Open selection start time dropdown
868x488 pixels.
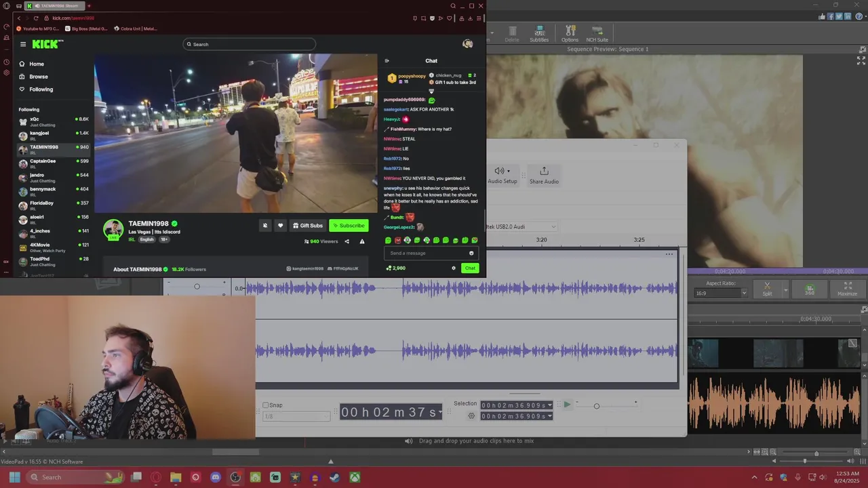coord(549,405)
